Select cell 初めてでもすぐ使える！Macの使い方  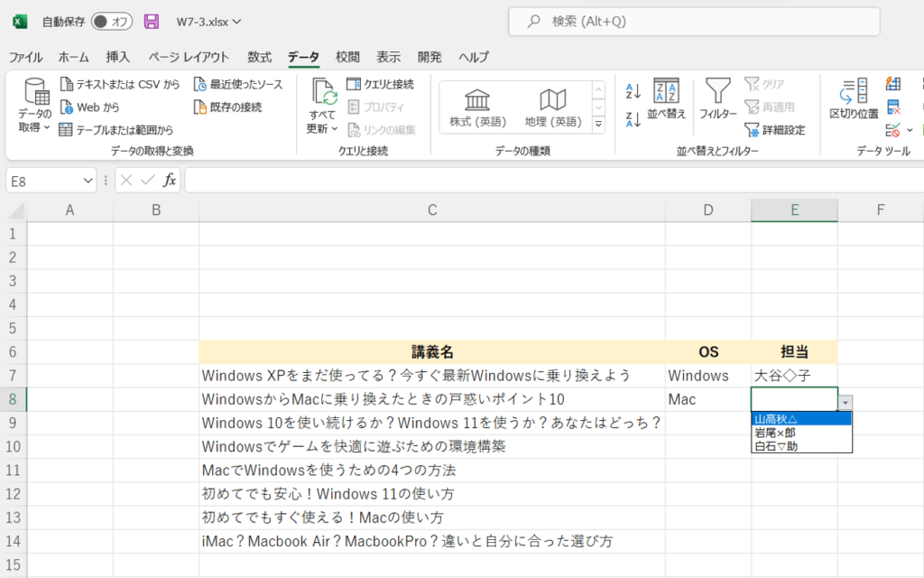point(432,517)
